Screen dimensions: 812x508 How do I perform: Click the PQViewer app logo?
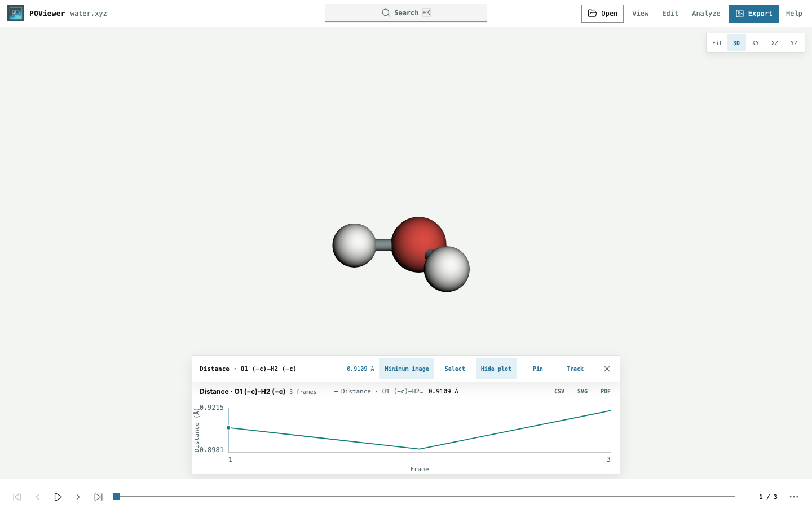pos(16,13)
